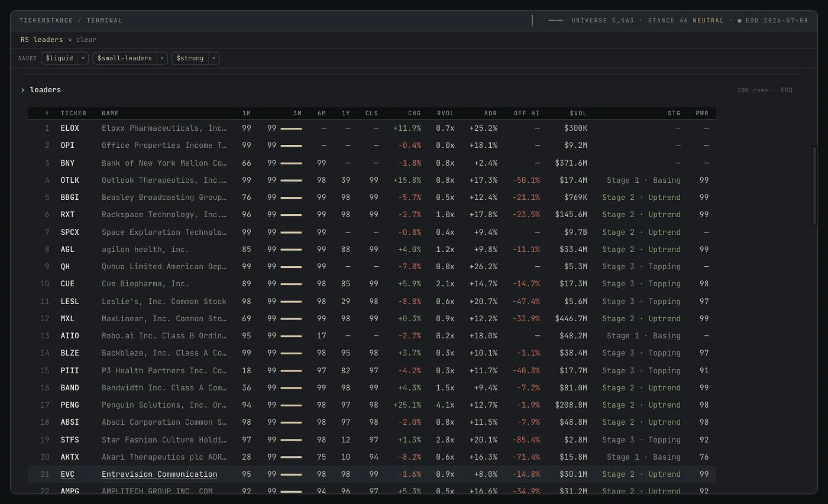This screenshot has height=504, width=828.
Task: Select the MXL ticker
Action: [x=67, y=318]
